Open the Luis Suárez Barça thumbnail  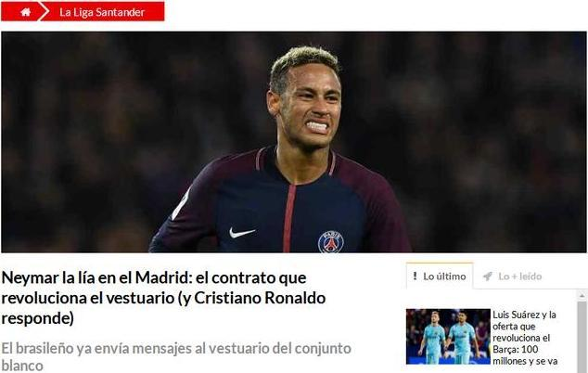click(448, 337)
